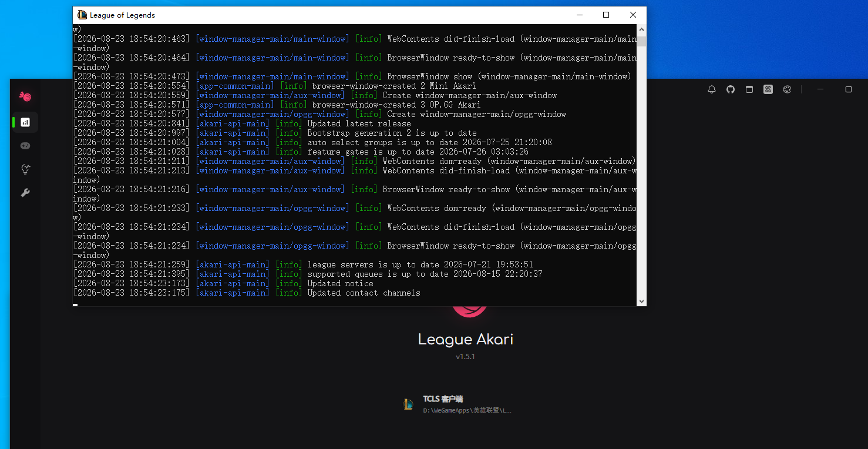Minimize the League Akari window

click(x=820, y=89)
